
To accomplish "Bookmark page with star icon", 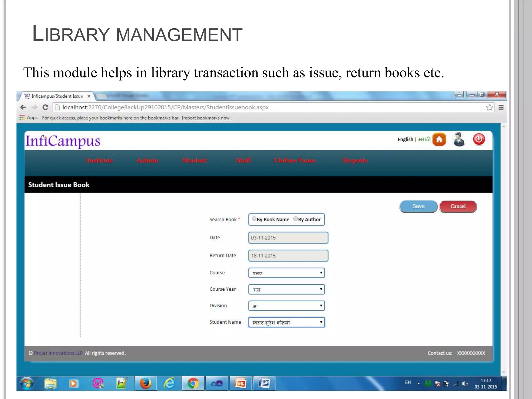I will click(x=489, y=107).
